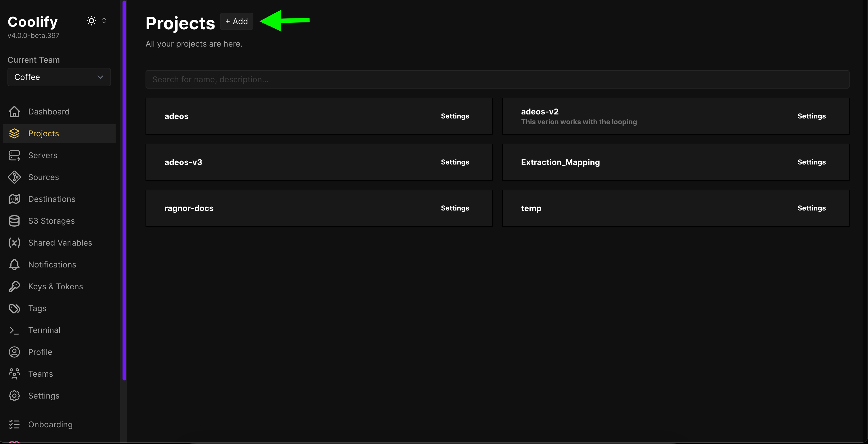Open the adeos-v2 project card
The width and height of the screenshot is (868, 444).
point(676,116)
